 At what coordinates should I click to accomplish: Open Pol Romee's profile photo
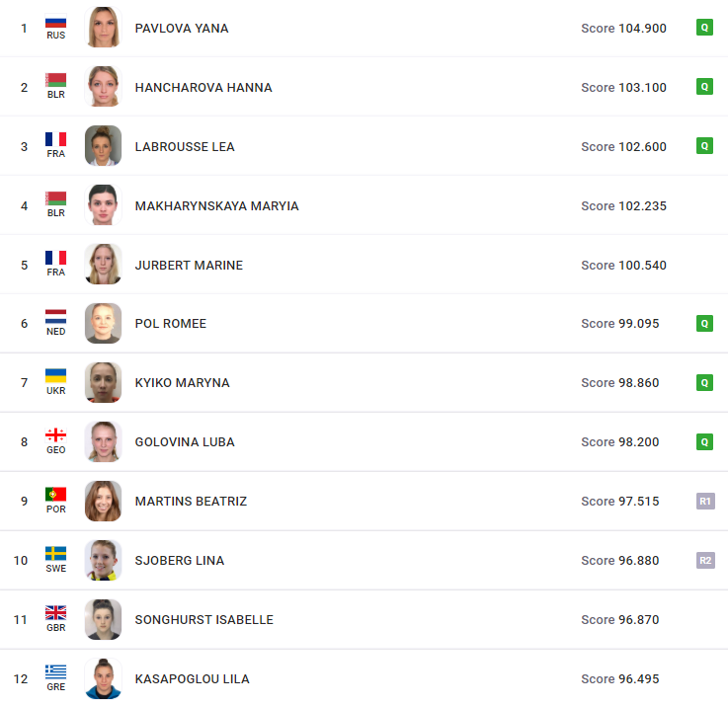tap(103, 324)
